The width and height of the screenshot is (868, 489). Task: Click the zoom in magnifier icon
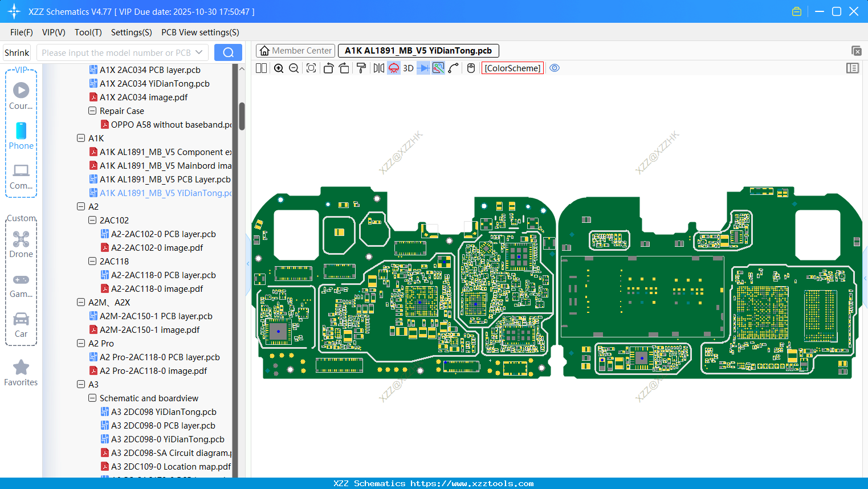279,68
